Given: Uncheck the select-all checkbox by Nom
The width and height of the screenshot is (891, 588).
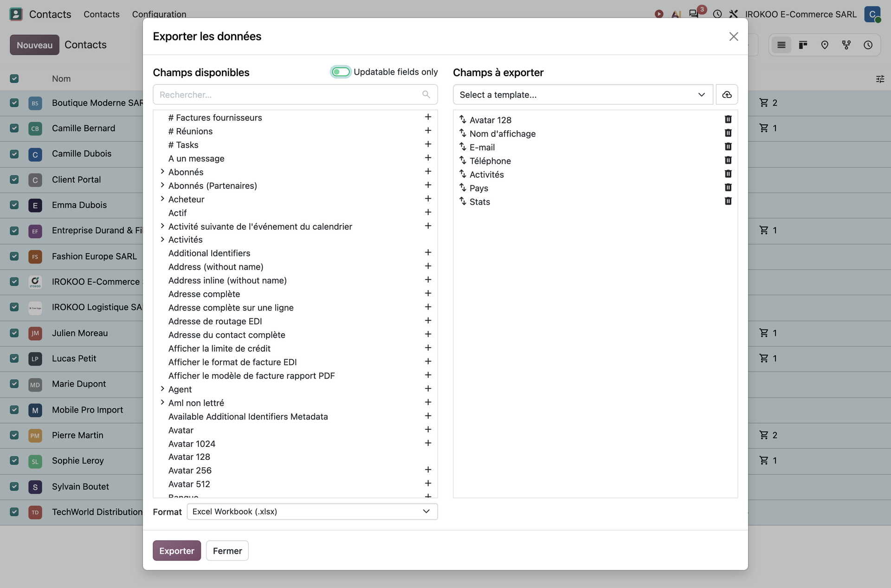Looking at the screenshot, I should [x=14, y=78].
